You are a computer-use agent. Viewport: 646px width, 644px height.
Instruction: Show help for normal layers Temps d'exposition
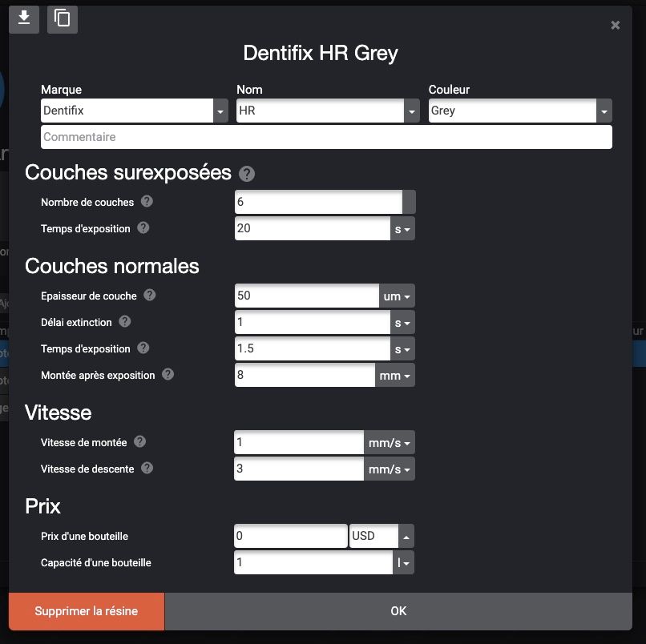(x=143, y=348)
